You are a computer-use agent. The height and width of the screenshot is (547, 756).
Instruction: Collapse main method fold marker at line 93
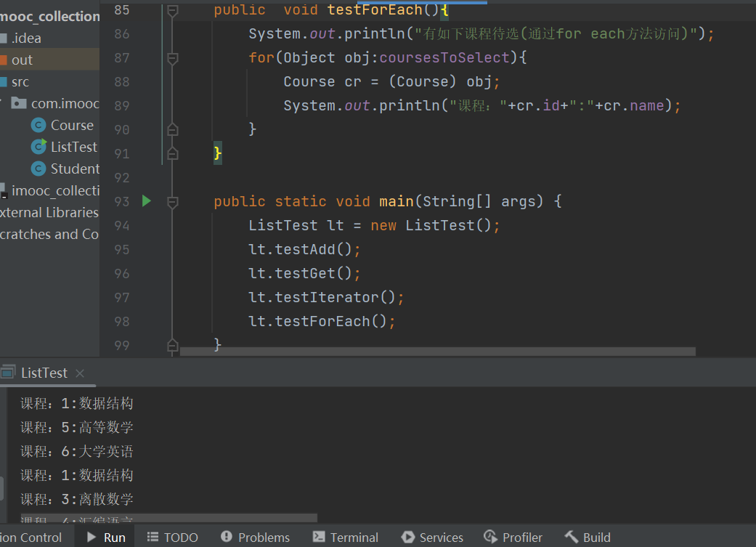click(x=172, y=201)
